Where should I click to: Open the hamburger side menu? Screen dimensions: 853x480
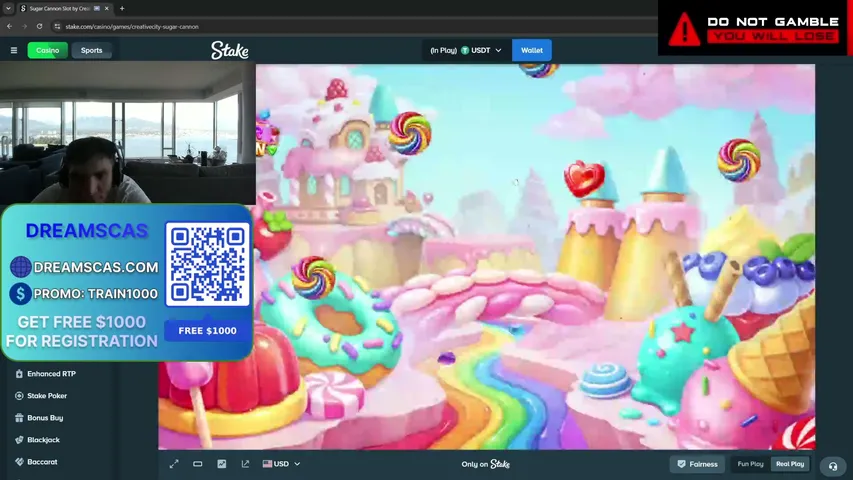[14, 50]
